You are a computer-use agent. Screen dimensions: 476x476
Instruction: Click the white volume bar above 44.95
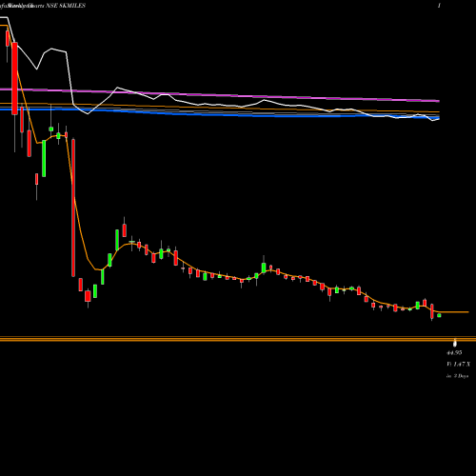[x=455, y=343]
